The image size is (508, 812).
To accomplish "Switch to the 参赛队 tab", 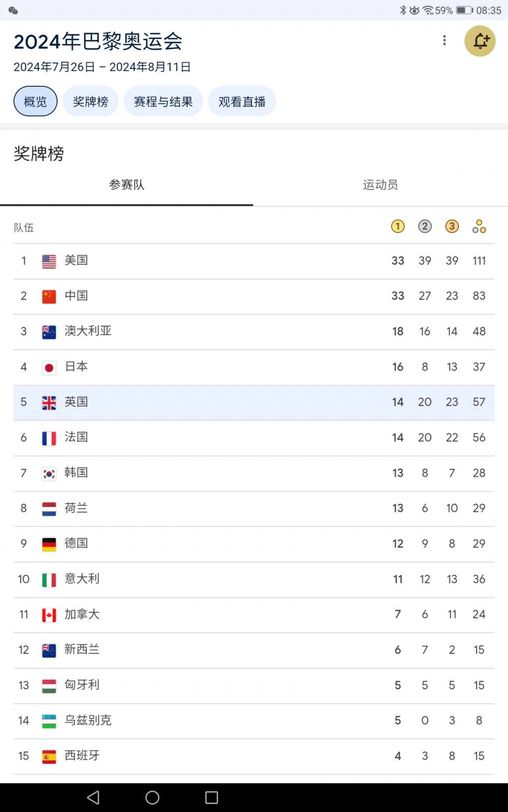I will [x=127, y=185].
